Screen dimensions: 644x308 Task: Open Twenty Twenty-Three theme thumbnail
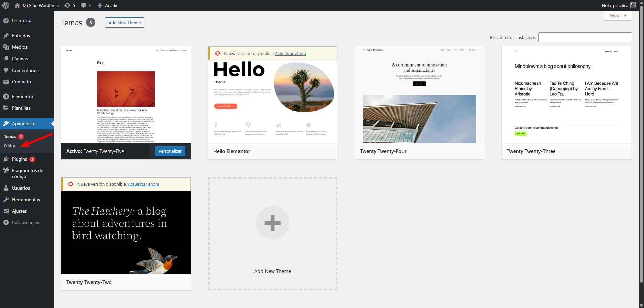coord(566,95)
